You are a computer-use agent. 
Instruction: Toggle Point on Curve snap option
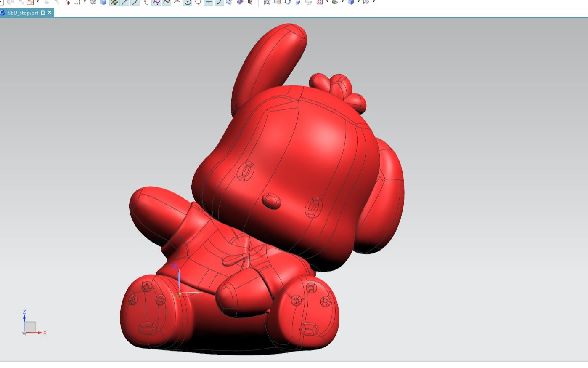click(x=219, y=2)
